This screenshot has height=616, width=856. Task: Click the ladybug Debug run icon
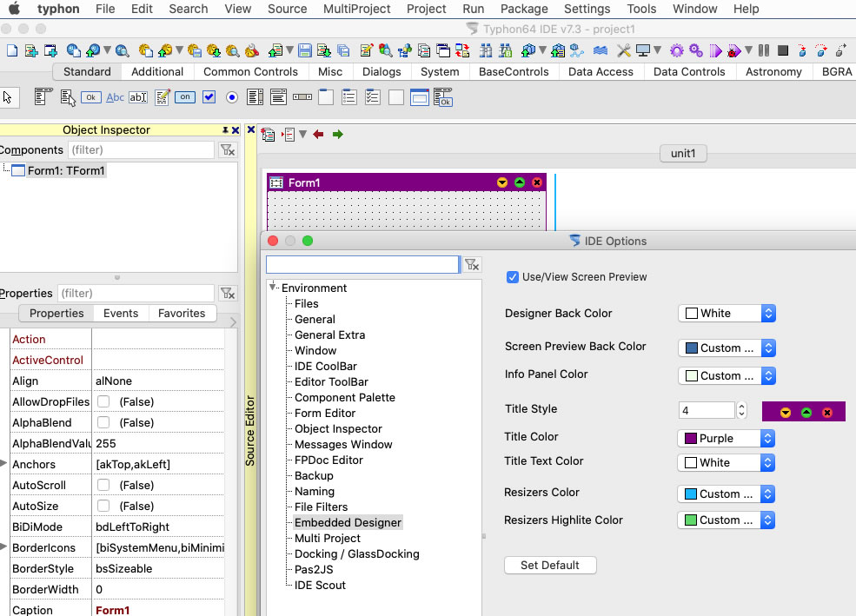(x=734, y=50)
